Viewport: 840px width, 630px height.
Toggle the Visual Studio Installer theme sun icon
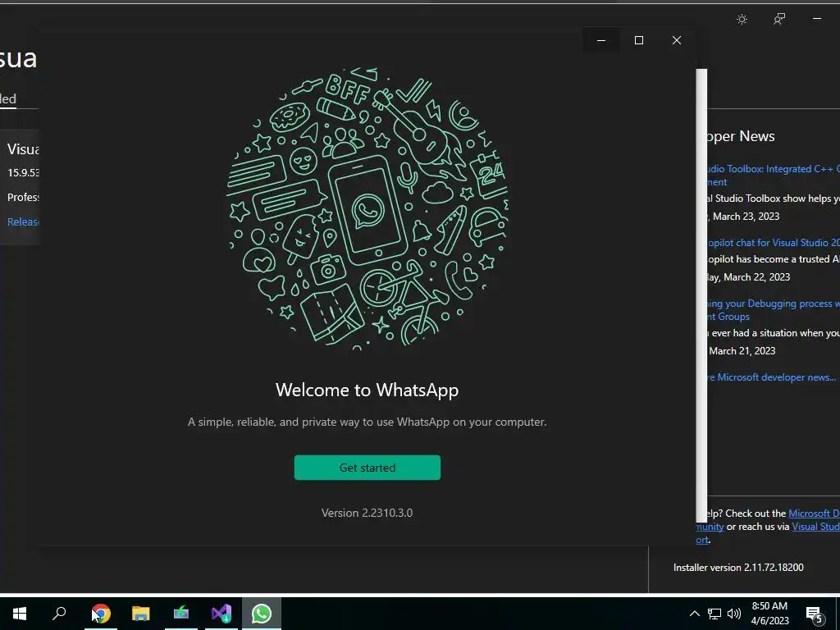click(x=742, y=20)
